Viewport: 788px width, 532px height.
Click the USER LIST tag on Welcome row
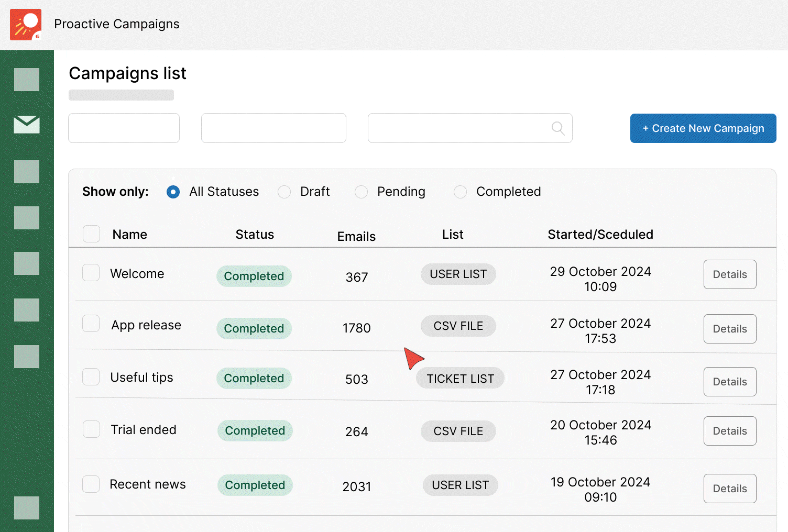[x=458, y=274]
